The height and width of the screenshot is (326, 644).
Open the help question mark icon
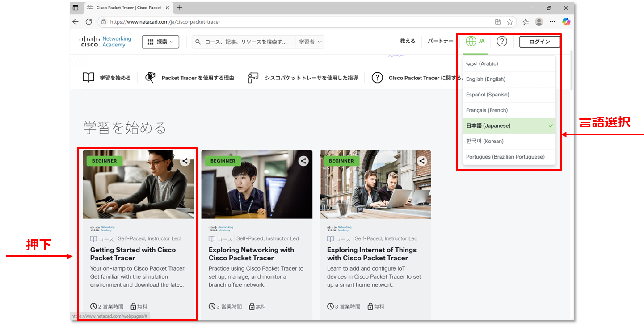click(x=502, y=41)
